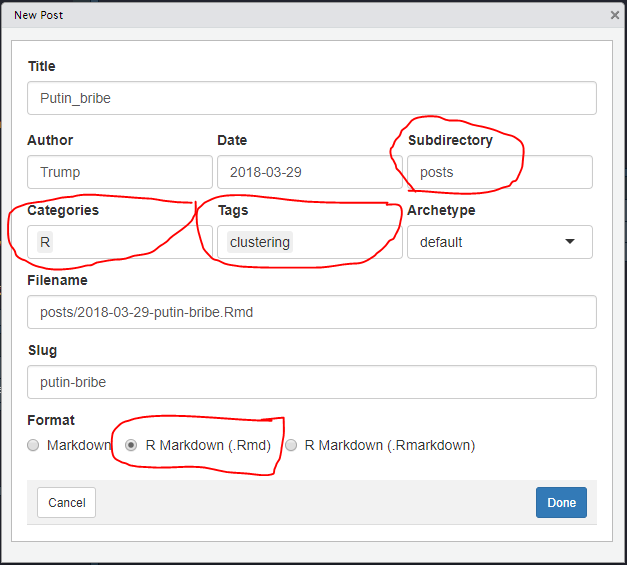Focus the Subdirectory field with posts
The height and width of the screenshot is (565, 627).
[x=499, y=172]
